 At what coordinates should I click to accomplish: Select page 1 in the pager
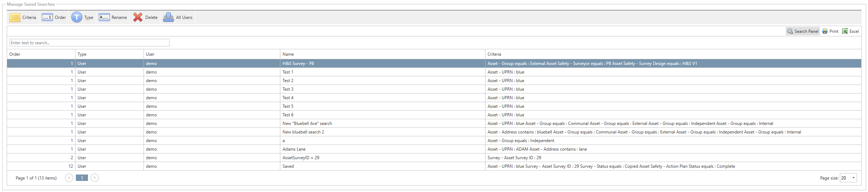[82, 178]
